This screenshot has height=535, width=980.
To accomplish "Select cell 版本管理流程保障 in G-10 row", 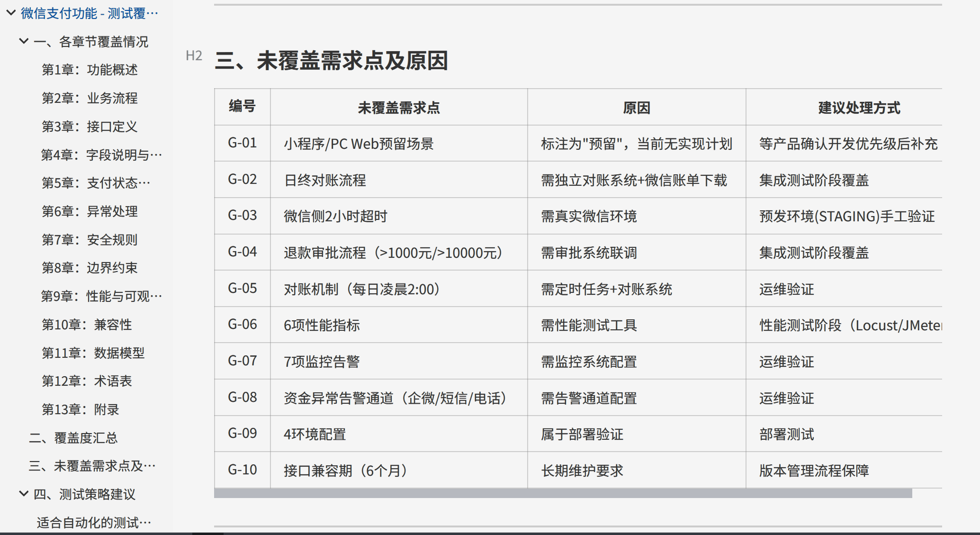I will pyautogui.click(x=814, y=471).
